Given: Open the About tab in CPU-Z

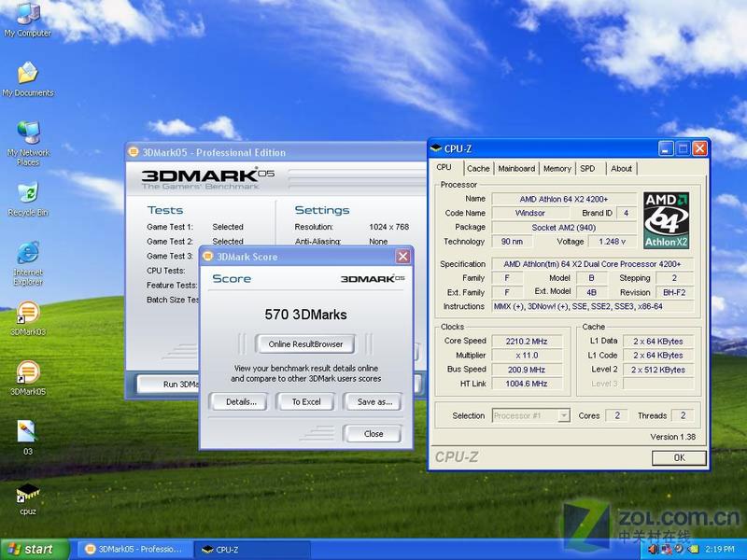Looking at the screenshot, I should [x=621, y=169].
